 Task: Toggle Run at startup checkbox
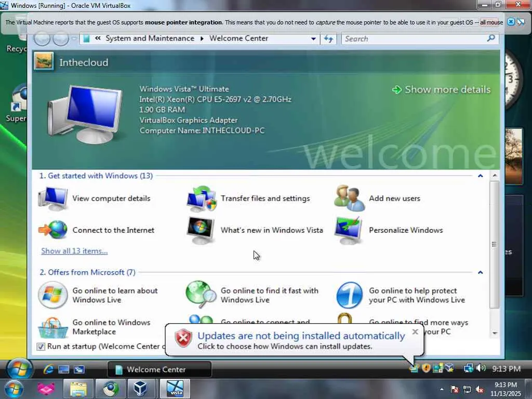(x=41, y=347)
